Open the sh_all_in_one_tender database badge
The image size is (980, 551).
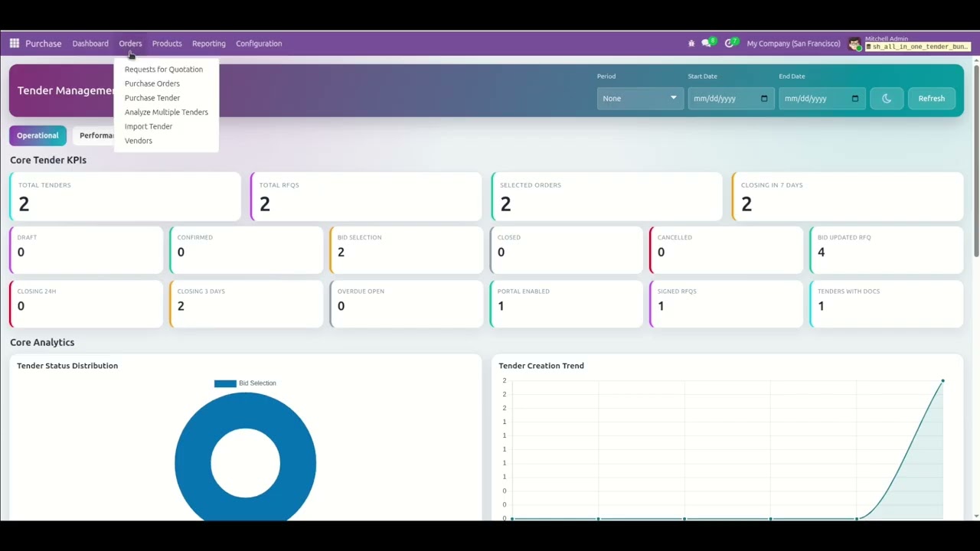pos(918,47)
